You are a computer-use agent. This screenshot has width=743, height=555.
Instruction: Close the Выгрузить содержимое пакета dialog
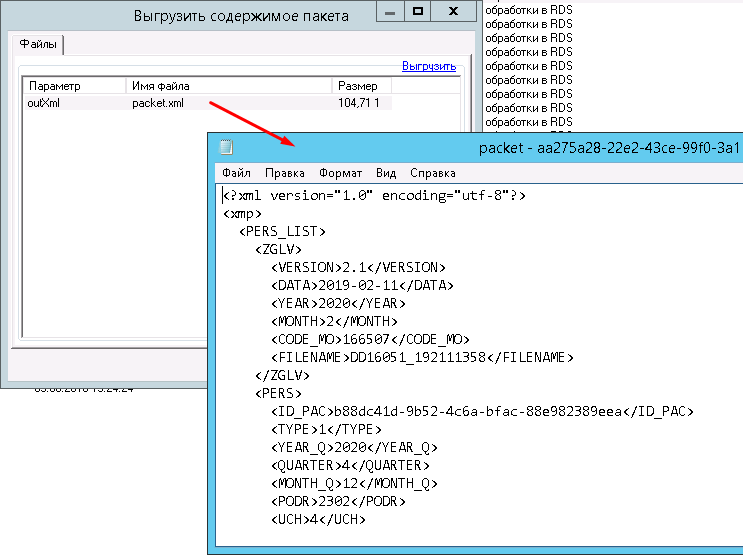[455, 12]
